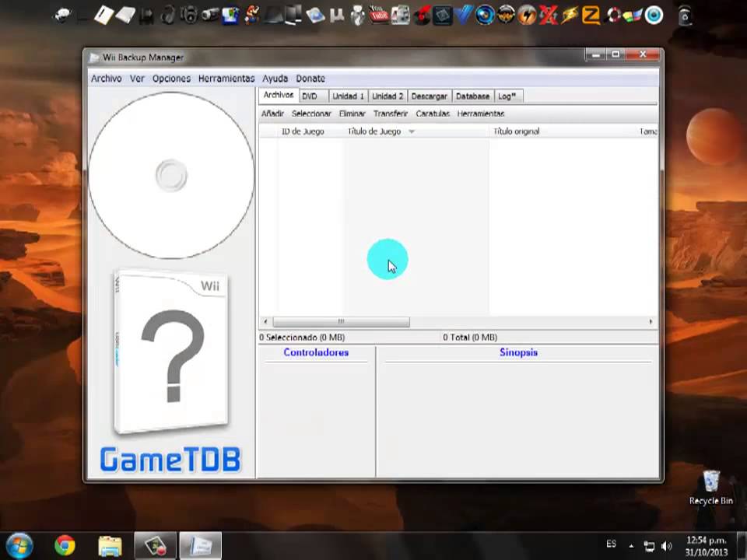Click the notepad with pencil dock icon
The width and height of the screenshot is (747, 560).
coord(103,16)
